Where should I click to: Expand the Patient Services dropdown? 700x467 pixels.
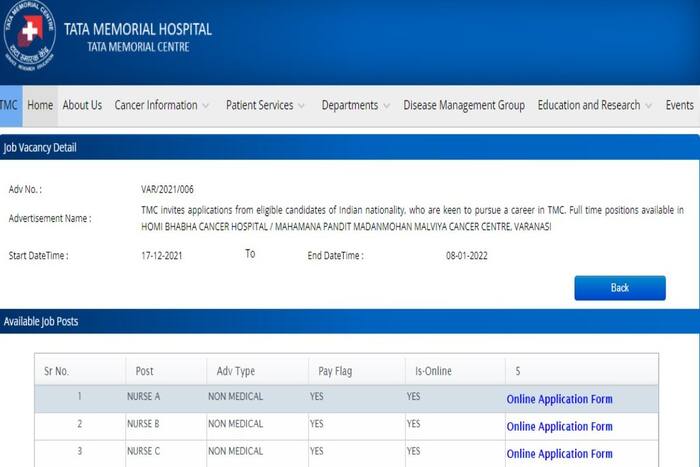point(266,105)
